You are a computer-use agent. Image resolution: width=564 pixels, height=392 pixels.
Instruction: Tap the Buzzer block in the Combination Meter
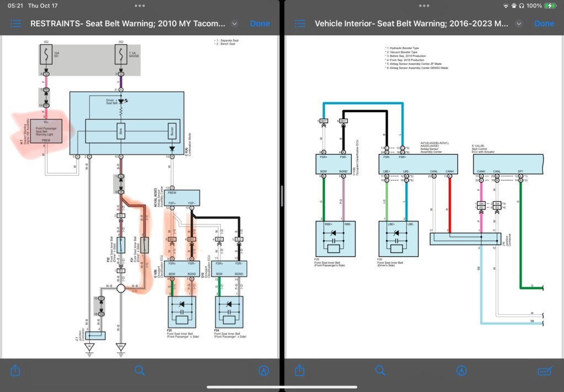(x=172, y=131)
